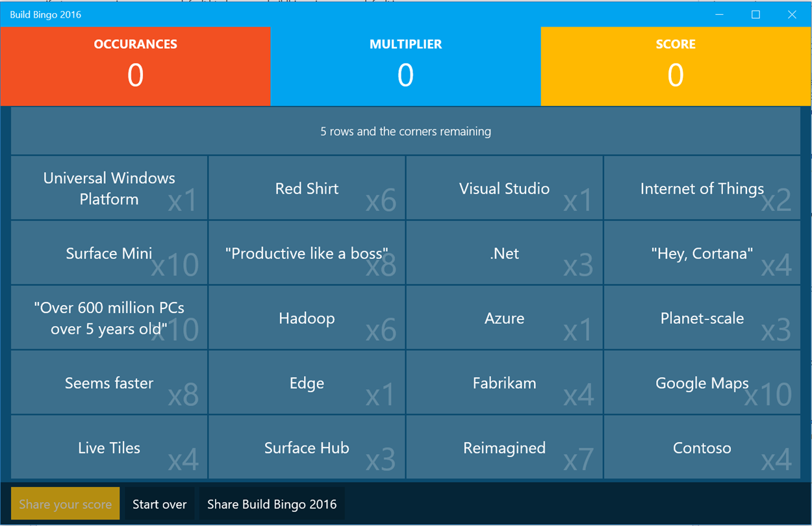Image resolution: width=812 pixels, height=526 pixels.
Task: Tap the Internet of Things tile
Action: click(702, 188)
